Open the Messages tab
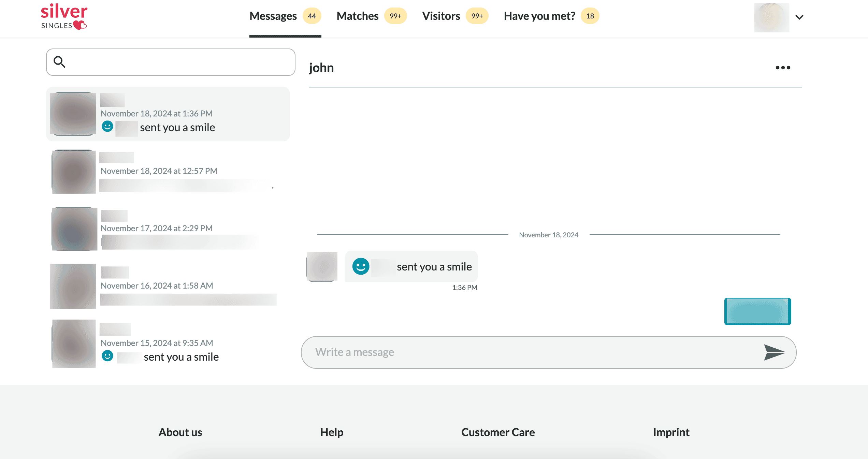Screen dimensions: 868x459 coord(273,16)
